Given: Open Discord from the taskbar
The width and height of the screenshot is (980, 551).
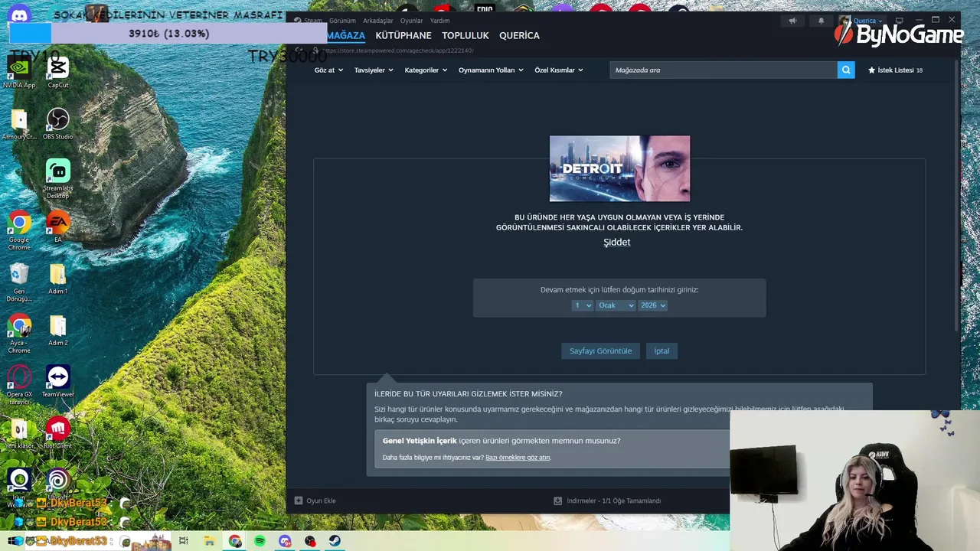Looking at the screenshot, I should (x=286, y=541).
